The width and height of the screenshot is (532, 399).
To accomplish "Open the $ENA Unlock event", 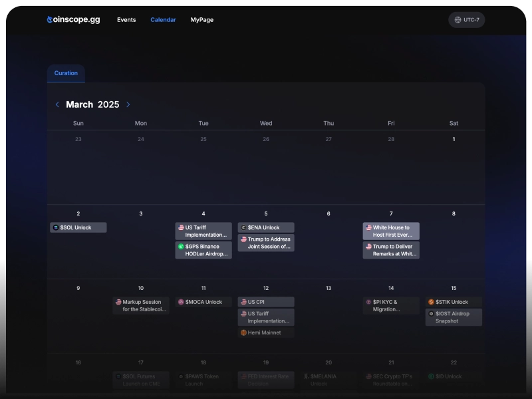I will 266,227.
